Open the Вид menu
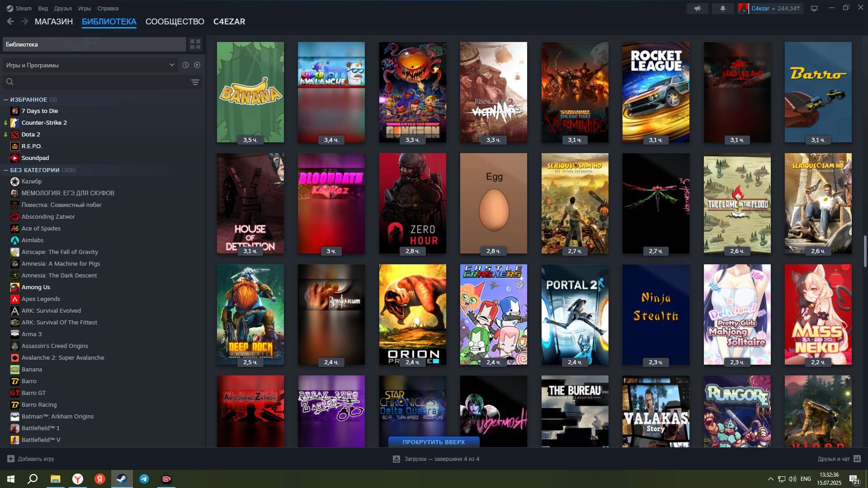 coord(43,8)
